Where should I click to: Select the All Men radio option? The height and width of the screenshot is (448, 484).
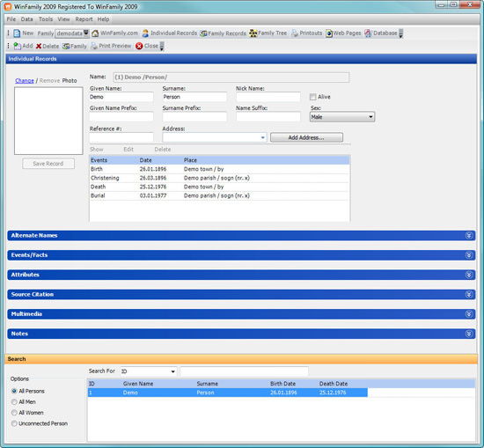[x=14, y=401]
